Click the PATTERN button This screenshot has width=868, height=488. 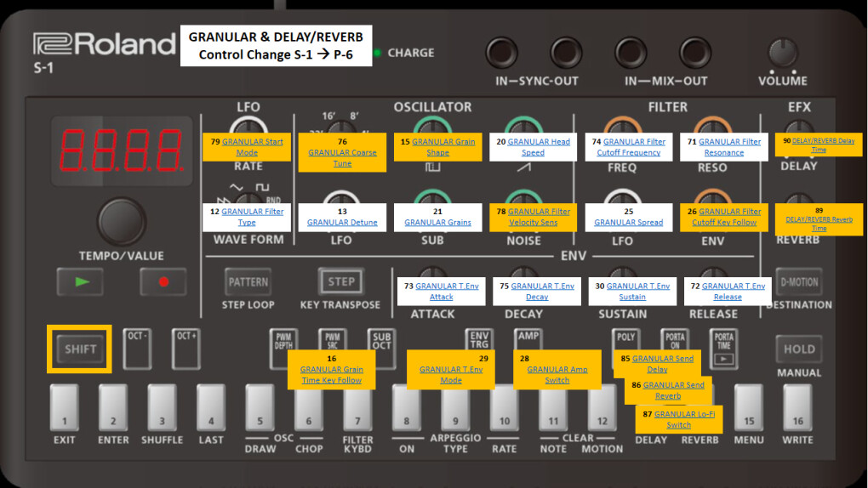(x=248, y=282)
